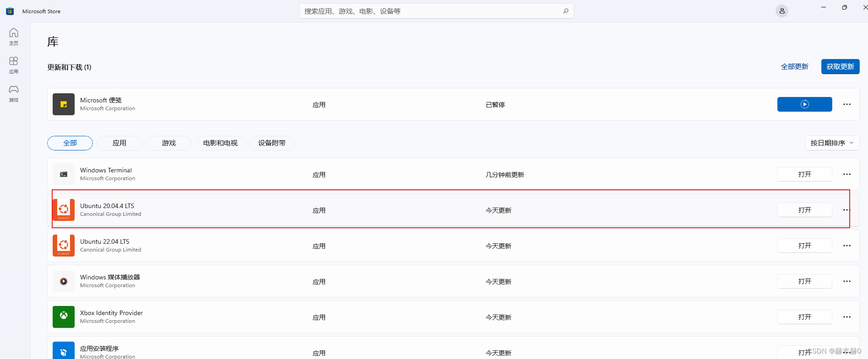Open Xbox Identity Provider with 打开 button

(x=804, y=317)
